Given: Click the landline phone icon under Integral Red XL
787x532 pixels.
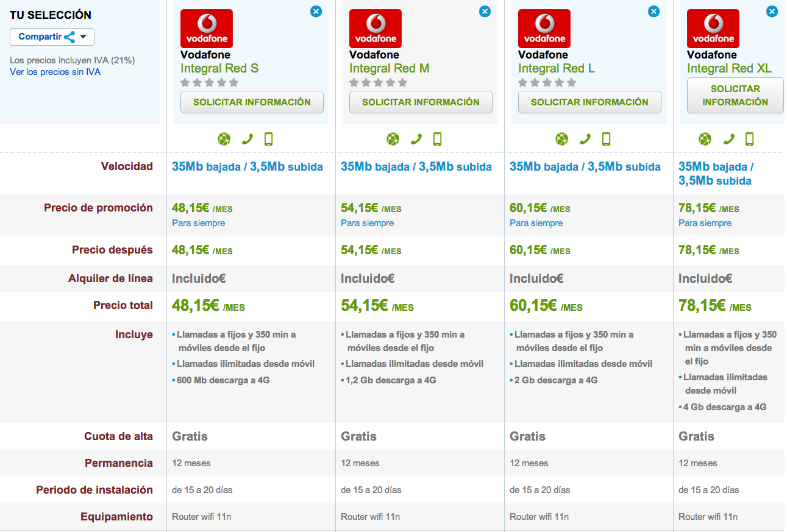Looking at the screenshot, I should tap(728, 140).
